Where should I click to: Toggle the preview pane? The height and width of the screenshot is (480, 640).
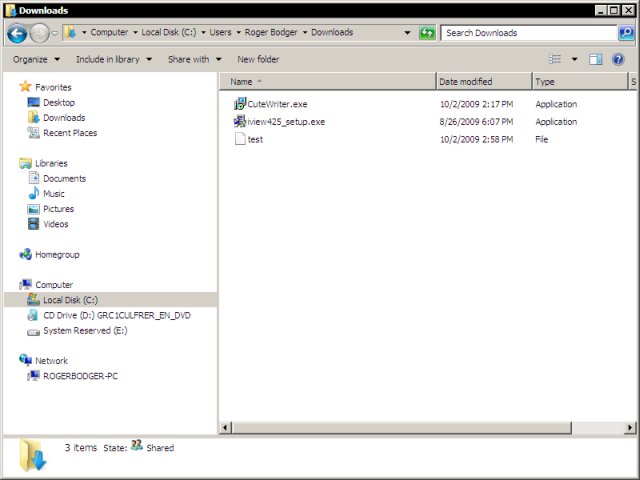(596, 60)
